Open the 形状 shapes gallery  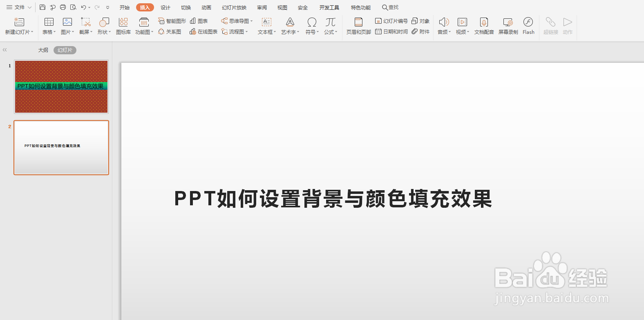[104, 26]
